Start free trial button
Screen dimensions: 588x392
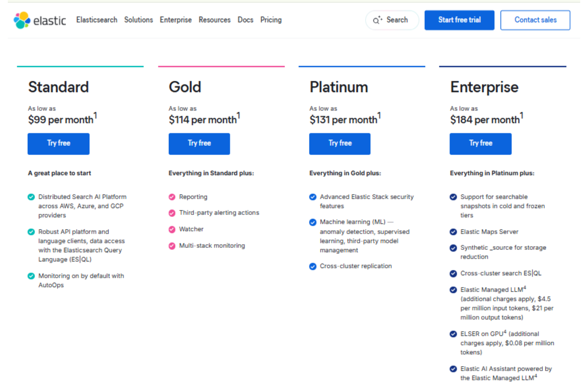[459, 20]
